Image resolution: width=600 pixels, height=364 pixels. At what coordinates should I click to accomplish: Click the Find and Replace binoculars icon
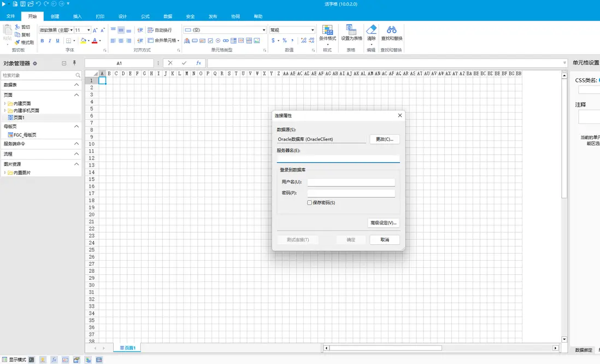coord(391,30)
